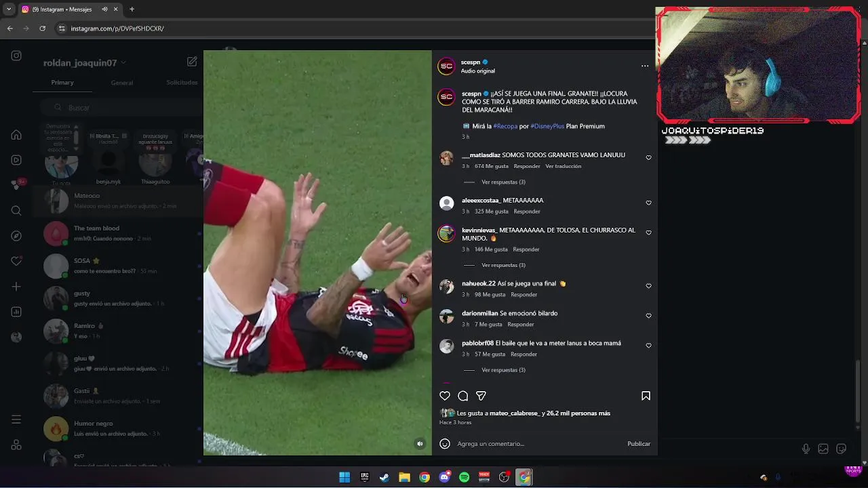Like the __matiasdiaz comment heart
The height and width of the screenshot is (488, 868).
(648, 158)
